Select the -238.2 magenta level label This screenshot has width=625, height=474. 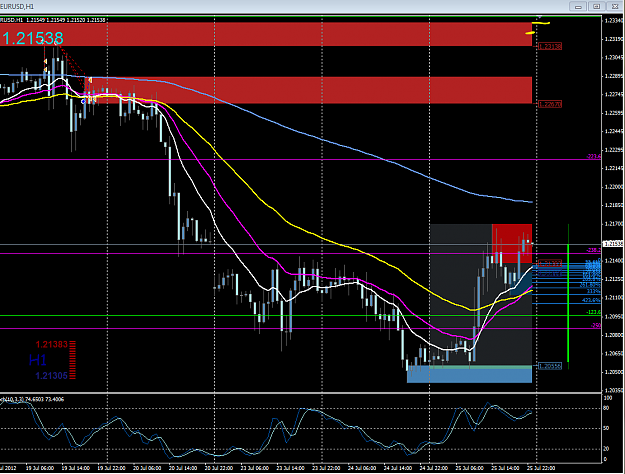click(x=594, y=250)
